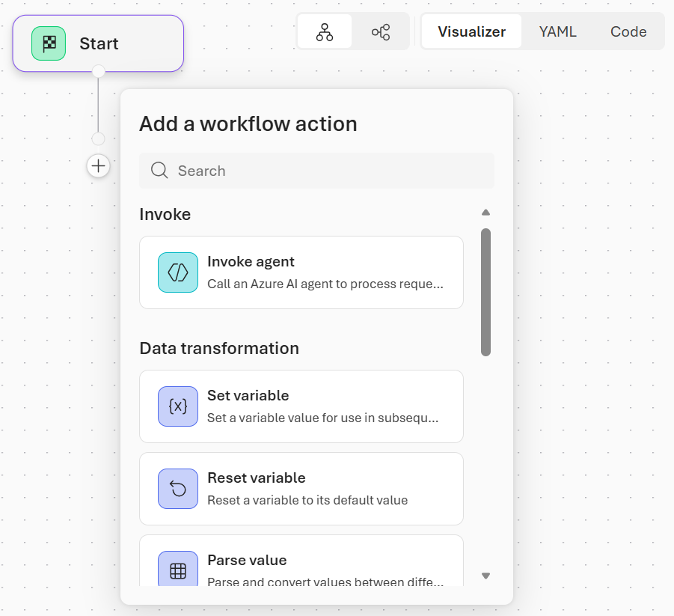Select the Visualizer tab
The image size is (674, 616).
pyautogui.click(x=472, y=31)
